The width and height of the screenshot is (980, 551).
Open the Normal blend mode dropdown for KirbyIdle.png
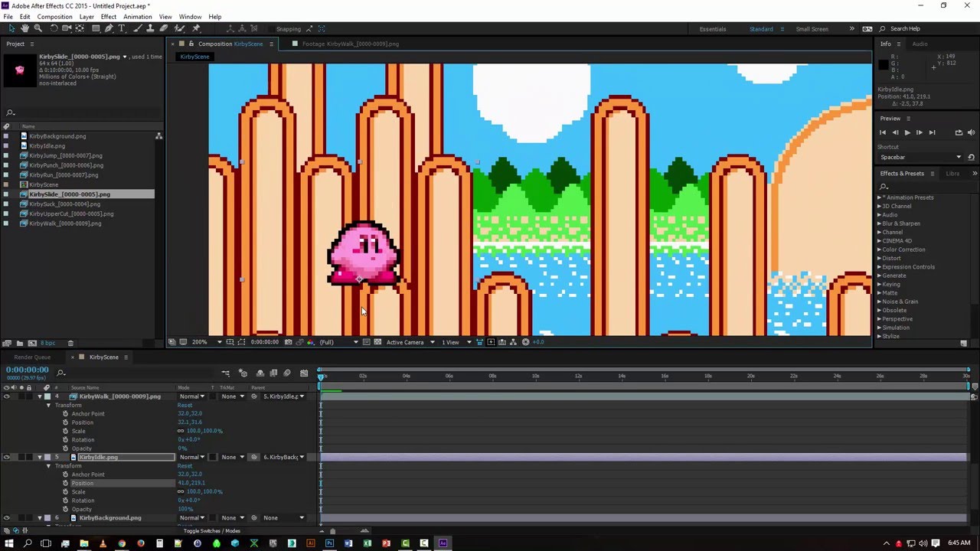192,457
